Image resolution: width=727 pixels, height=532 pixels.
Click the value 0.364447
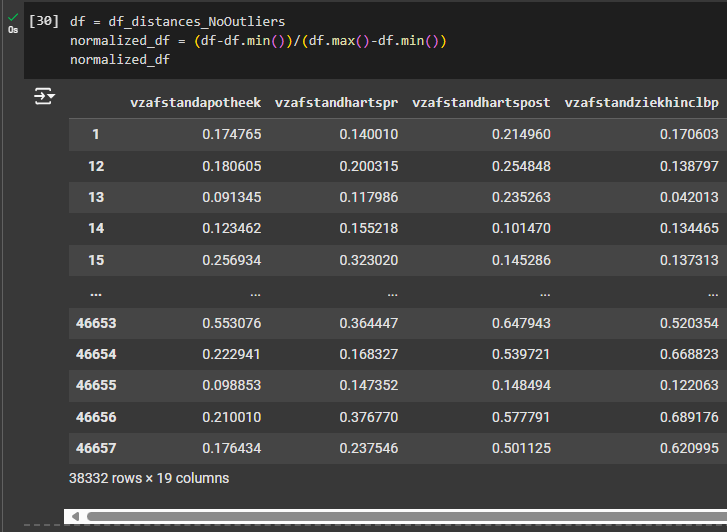(x=369, y=323)
